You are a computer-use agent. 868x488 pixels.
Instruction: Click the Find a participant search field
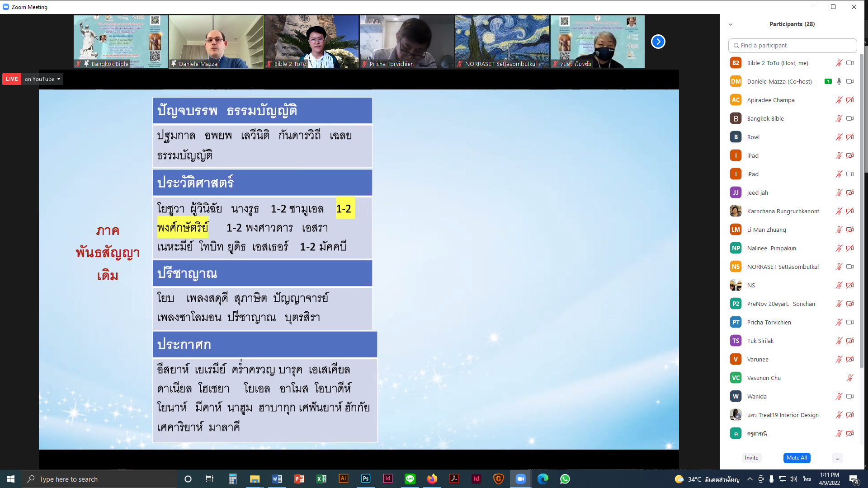click(x=792, y=45)
